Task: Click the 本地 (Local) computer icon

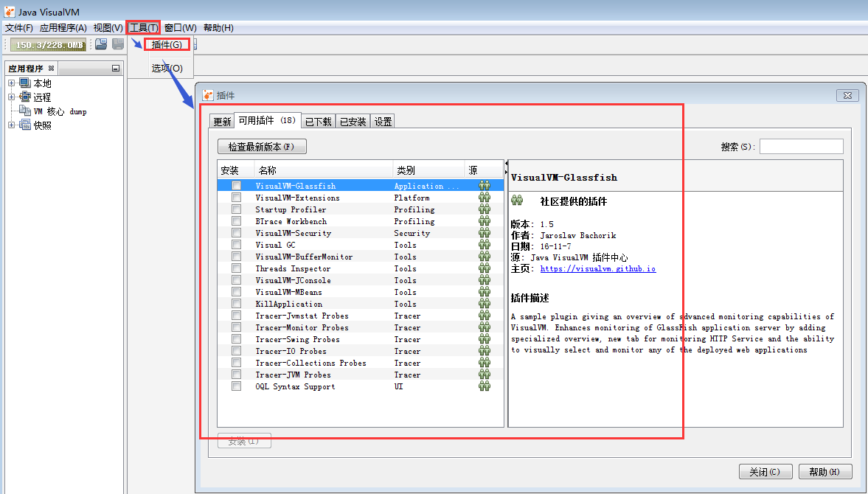Action: [x=25, y=83]
